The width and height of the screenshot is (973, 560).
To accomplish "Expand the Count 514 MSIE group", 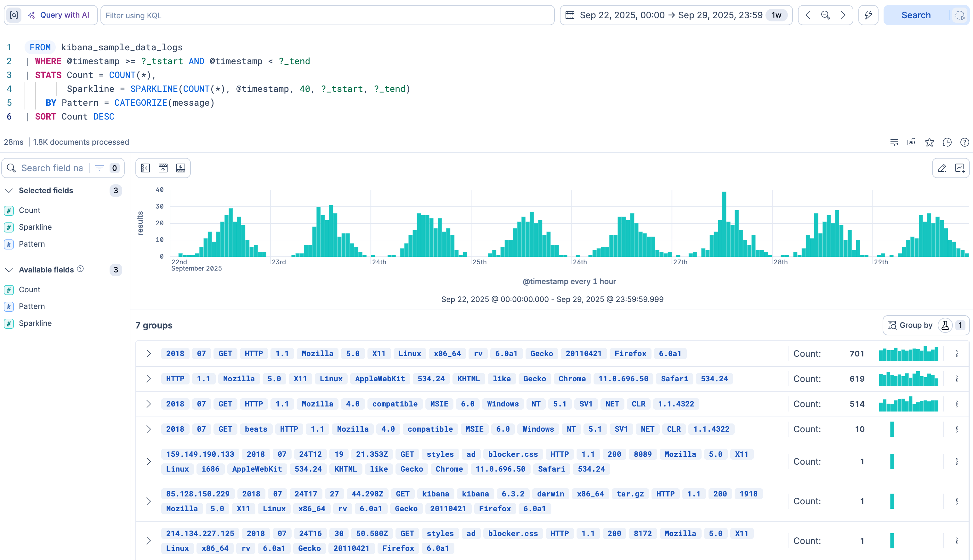I will click(x=149, y=404).
